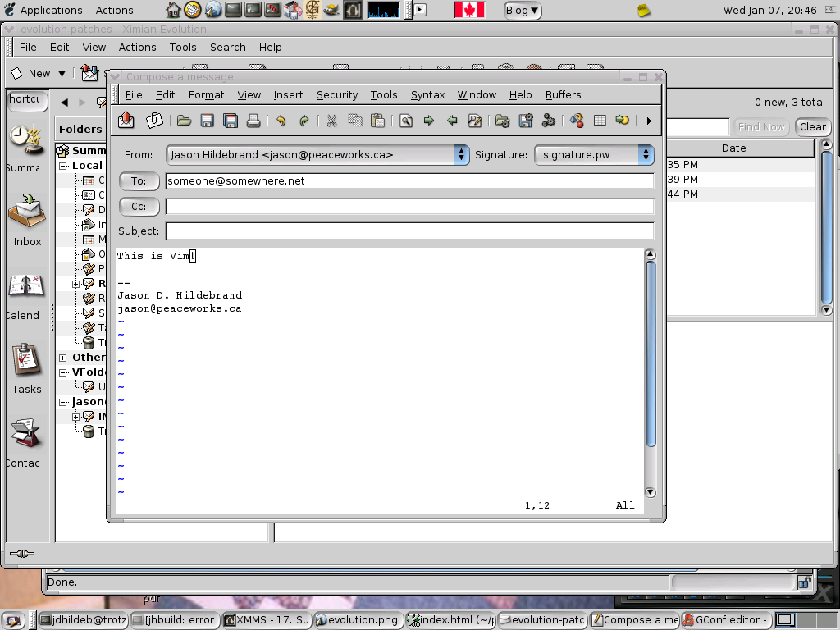This screenshot has width=840, height=630.
Task: Open the Buffers menu in compose window
Action: tap(563, 95)
